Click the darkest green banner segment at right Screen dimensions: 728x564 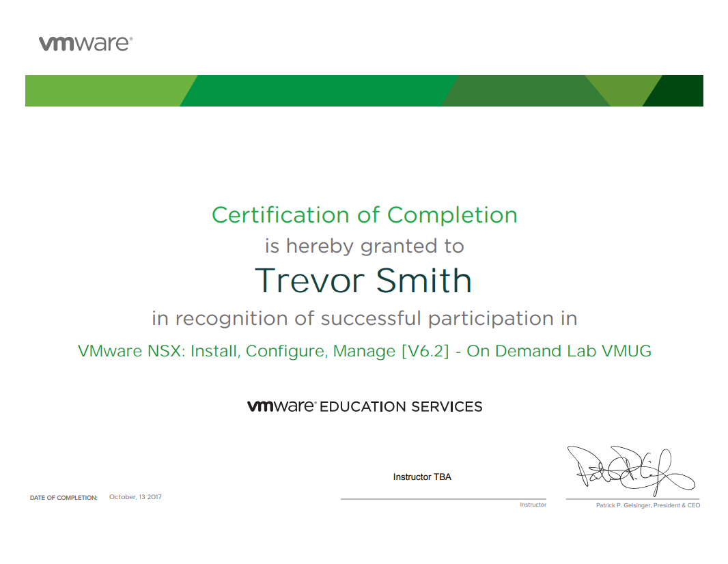680,91
